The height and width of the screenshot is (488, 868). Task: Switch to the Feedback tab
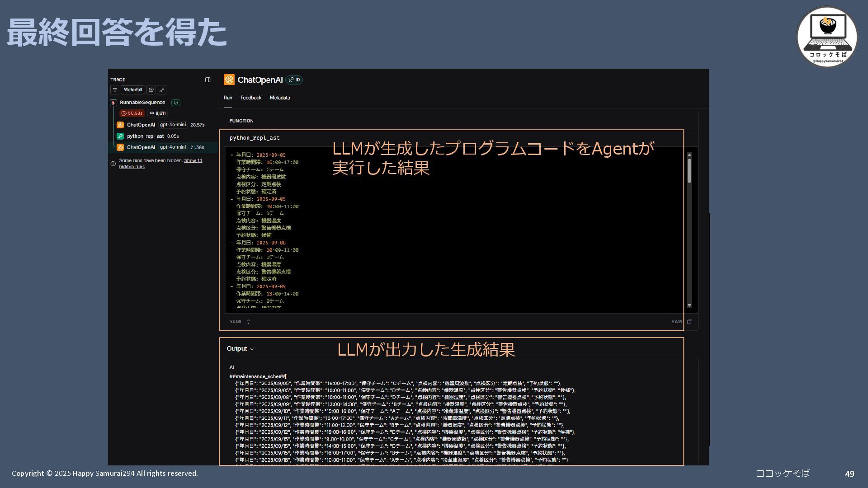point(251,98)
